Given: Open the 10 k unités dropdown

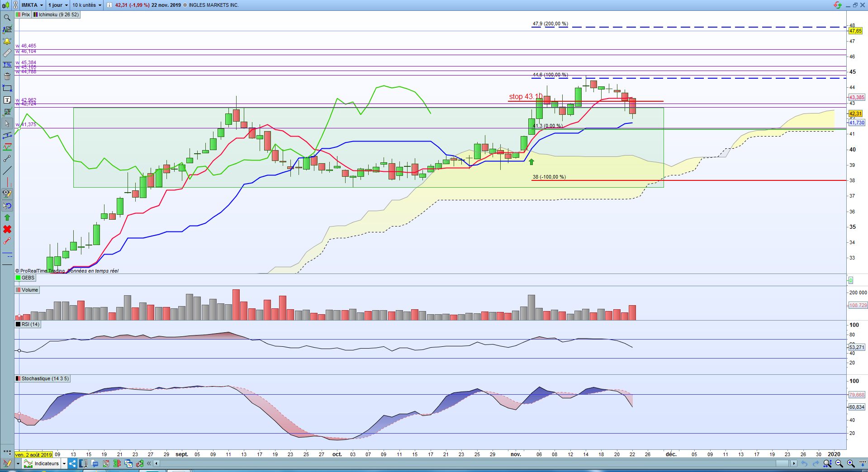Looking at the screenshot, I should [x=87, y=5].
